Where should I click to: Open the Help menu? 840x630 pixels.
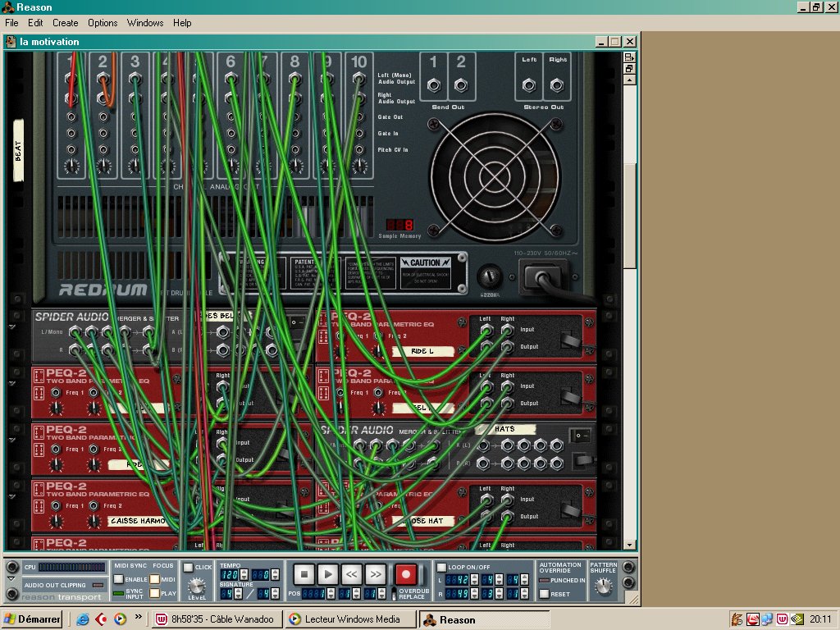pyautogui.click(x=182, y=23)
